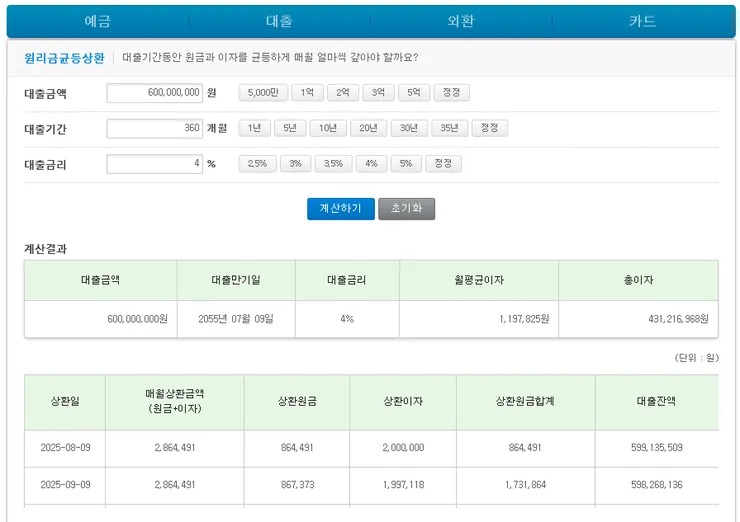Select the 30년 period button
The width and height of the screenshot is (740, 522).
pyautogui.click(x=409, y=128)
